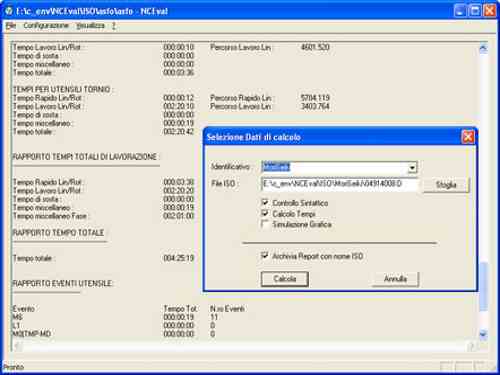Click the tornio total time 002:20:42
The width and height of the screenshot is (500, 375).
tap(179, 132)
